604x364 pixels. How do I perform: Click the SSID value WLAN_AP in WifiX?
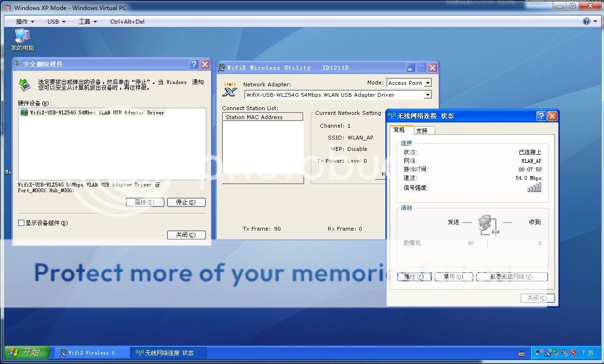(x=361, y=138)
